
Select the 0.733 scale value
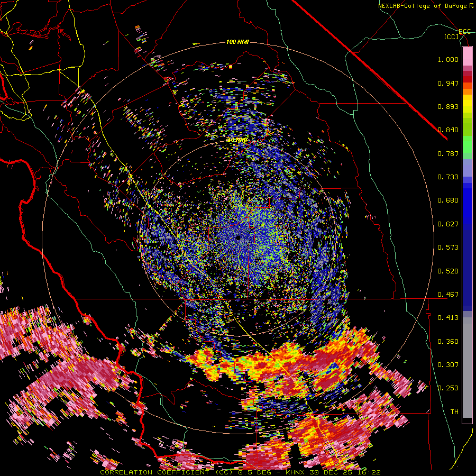pyautogui.click(x=448, y=177)
